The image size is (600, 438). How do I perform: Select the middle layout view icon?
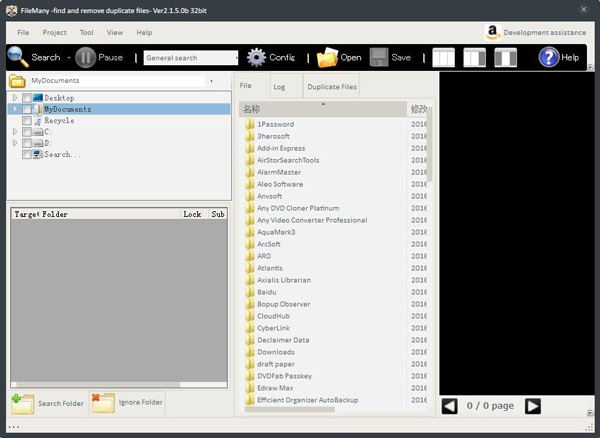[474, 57]
